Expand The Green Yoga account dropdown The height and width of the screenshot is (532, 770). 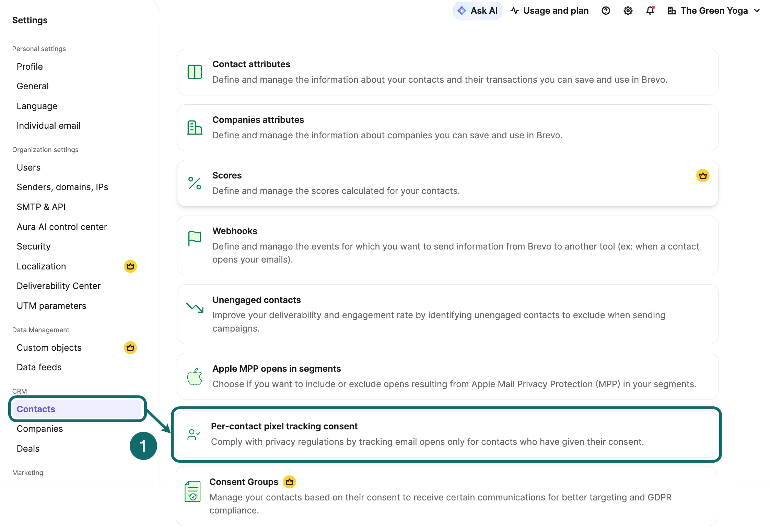[714, 11]
